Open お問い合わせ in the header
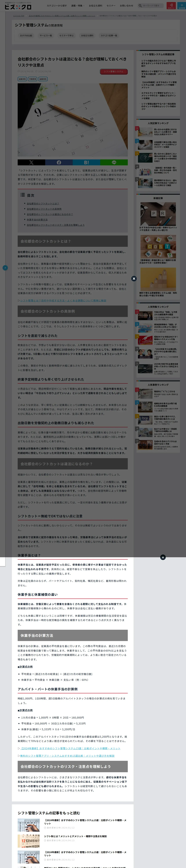186x868 pixels. coord(126,6)
